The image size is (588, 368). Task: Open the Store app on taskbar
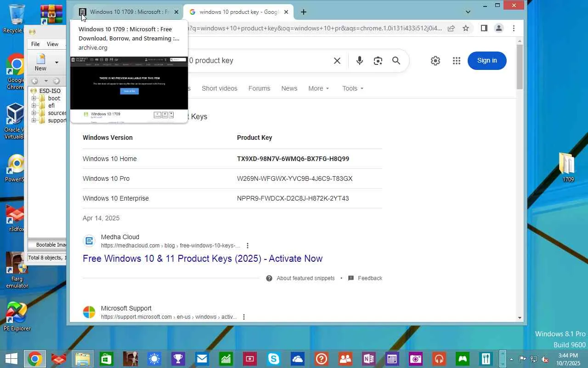click(107, 359)
